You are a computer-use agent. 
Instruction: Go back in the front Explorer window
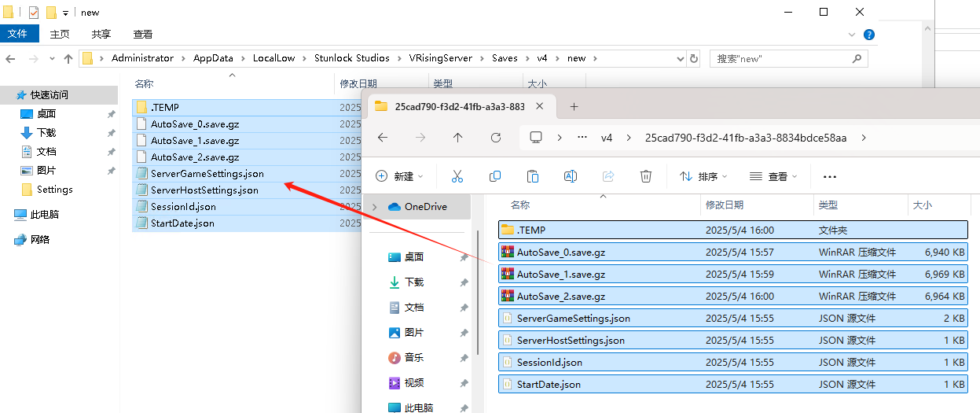click(x=383, y=137)
